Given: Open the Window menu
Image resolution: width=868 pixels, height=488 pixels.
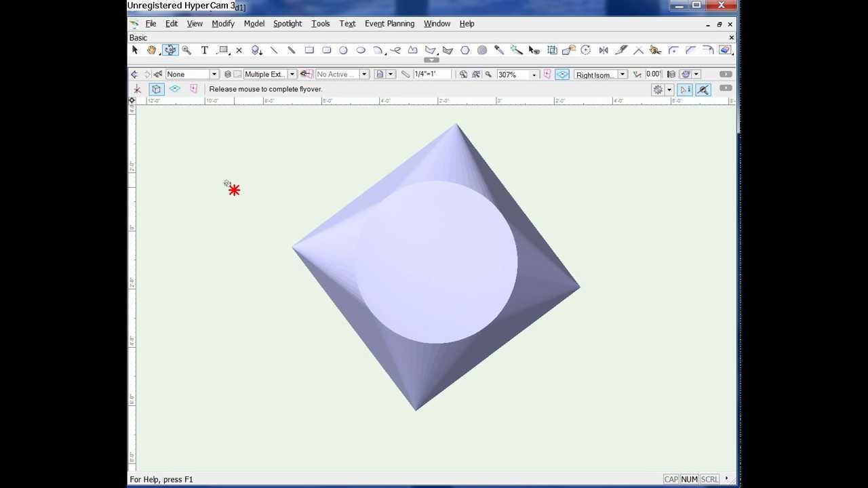Looking at the screenshot, I should [x=437, y=24].
